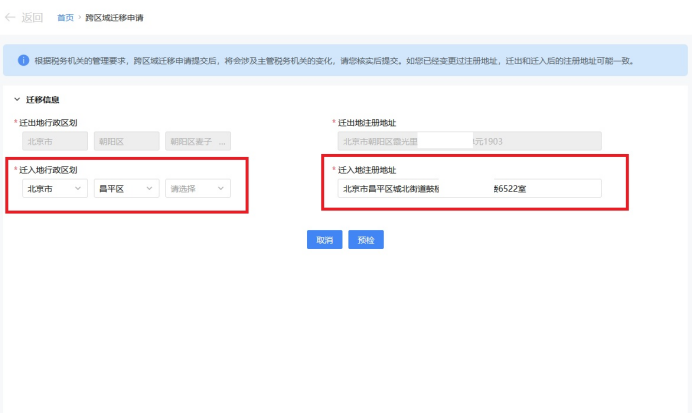The height and width of the screenshot is (413, 692).
Task: Click the 迁出地行政区划 field label
Action: click(x=49, y=122)
